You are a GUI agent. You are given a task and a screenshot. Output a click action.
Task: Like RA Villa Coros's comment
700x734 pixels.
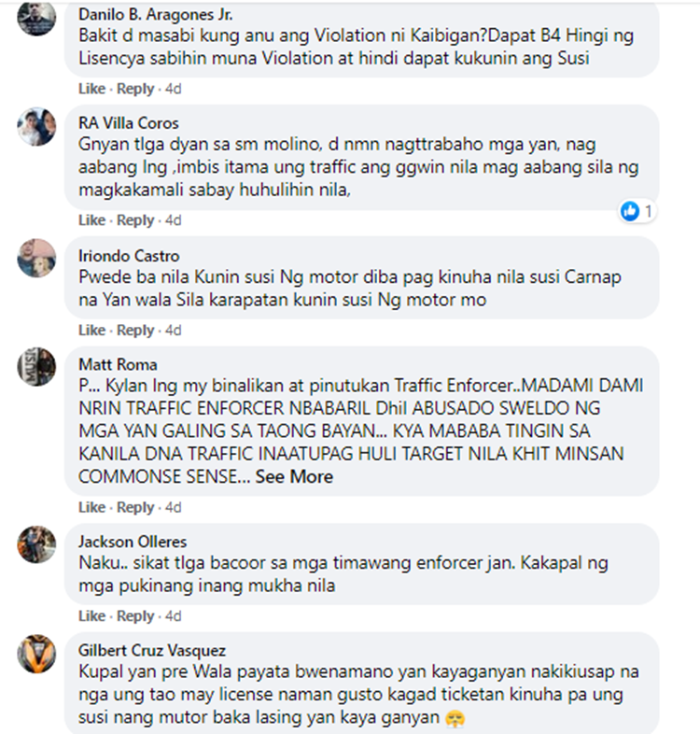(x=91, y=220)
